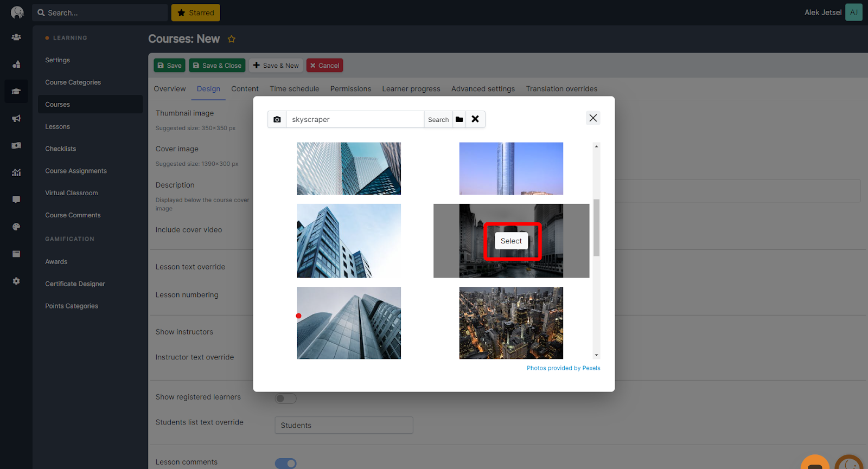This screenshot has width=868, height=469.
Task: Choose the curved glass tower thumbnail
Action: [x=349, y=323]
